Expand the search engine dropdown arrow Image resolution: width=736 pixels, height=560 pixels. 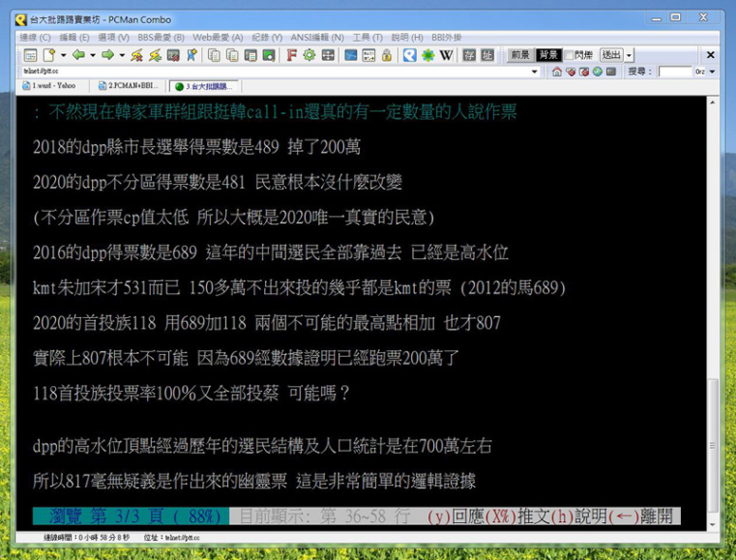pos(710,71)
